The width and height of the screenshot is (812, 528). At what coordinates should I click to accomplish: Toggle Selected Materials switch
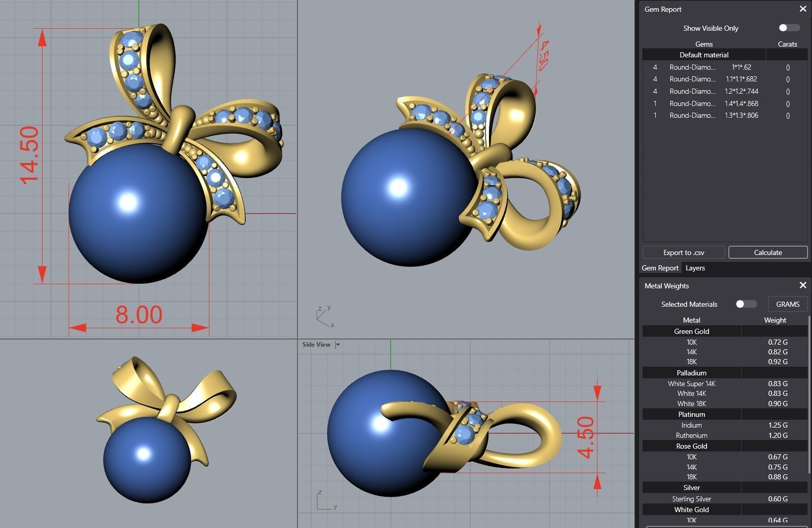coord(746,304)
